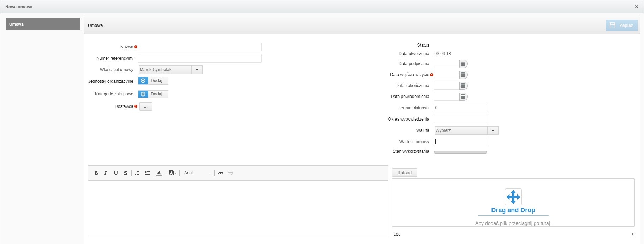
Task: Open calendar for Data podpisania
Action: pos(463,64)
